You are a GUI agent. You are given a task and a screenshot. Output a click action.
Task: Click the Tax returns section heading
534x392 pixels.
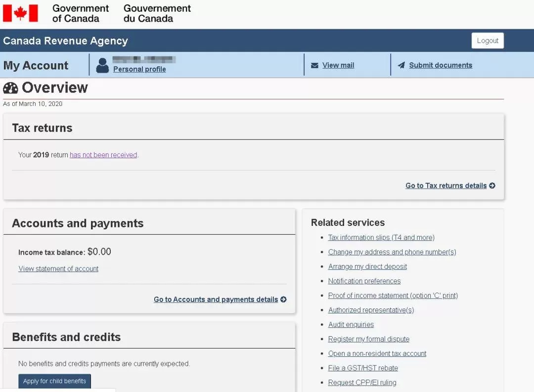pyautogui.click(x=42, y=128)
